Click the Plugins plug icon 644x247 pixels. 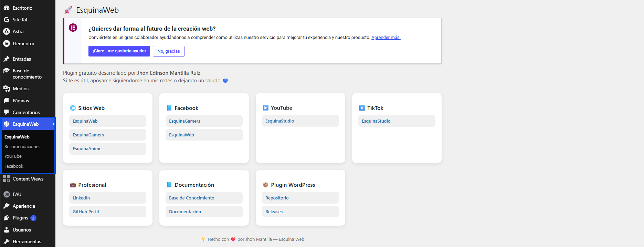pos(7,218)
